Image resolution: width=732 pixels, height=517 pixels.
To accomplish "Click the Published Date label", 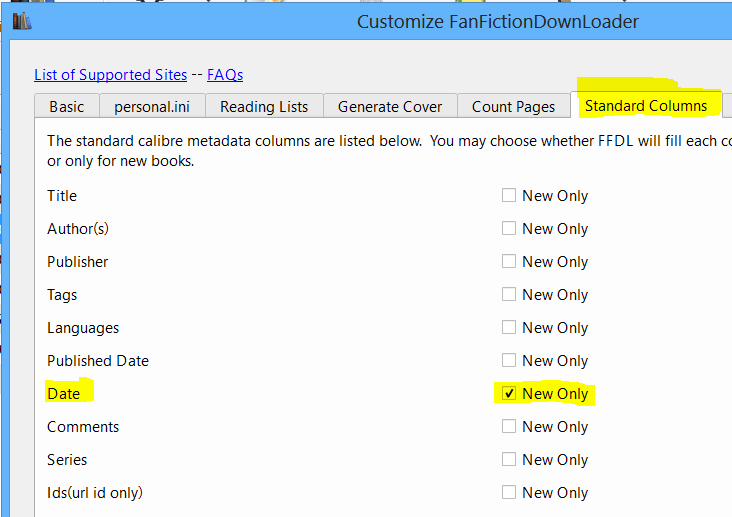I will coord(98,361).
